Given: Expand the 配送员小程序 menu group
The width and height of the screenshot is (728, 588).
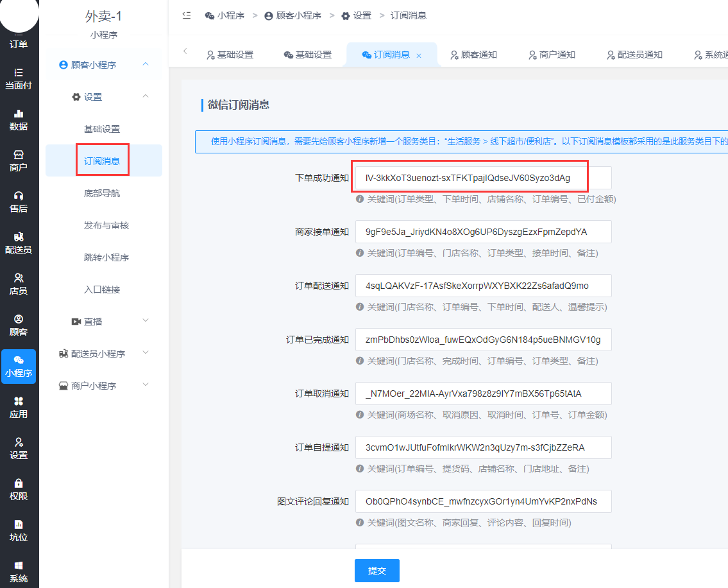Looking at the screenshot, I should [146, 353].
